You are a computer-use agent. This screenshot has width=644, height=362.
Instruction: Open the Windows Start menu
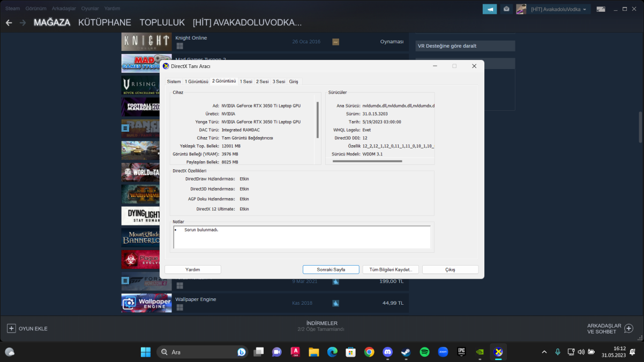pos(145,352)
